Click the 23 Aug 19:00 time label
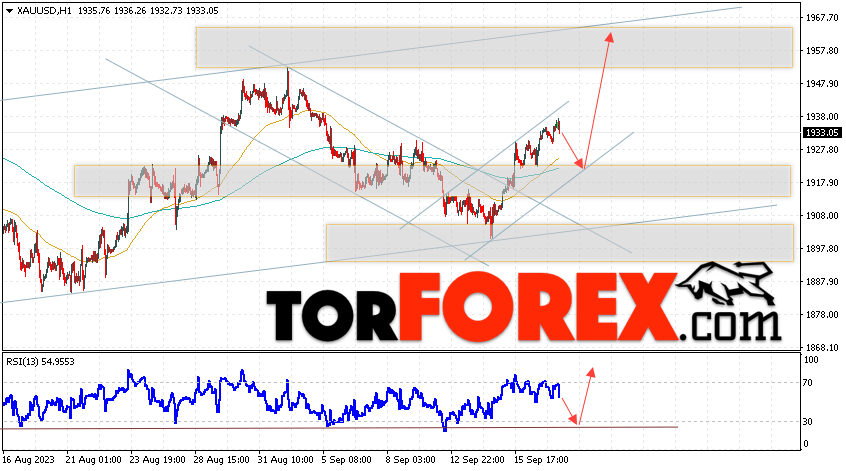Image resolution: width=846 pixels, height=471 pixels. [x=158, y=460]
